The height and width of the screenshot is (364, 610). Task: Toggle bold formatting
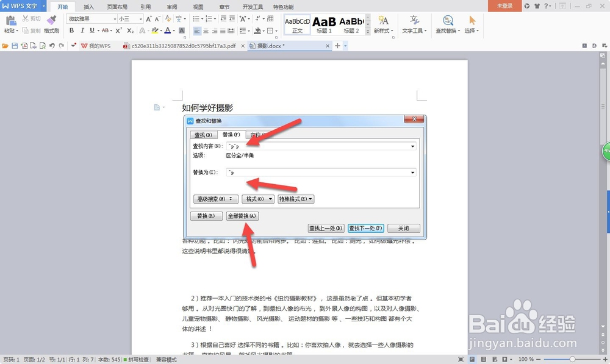coord(71,30)
